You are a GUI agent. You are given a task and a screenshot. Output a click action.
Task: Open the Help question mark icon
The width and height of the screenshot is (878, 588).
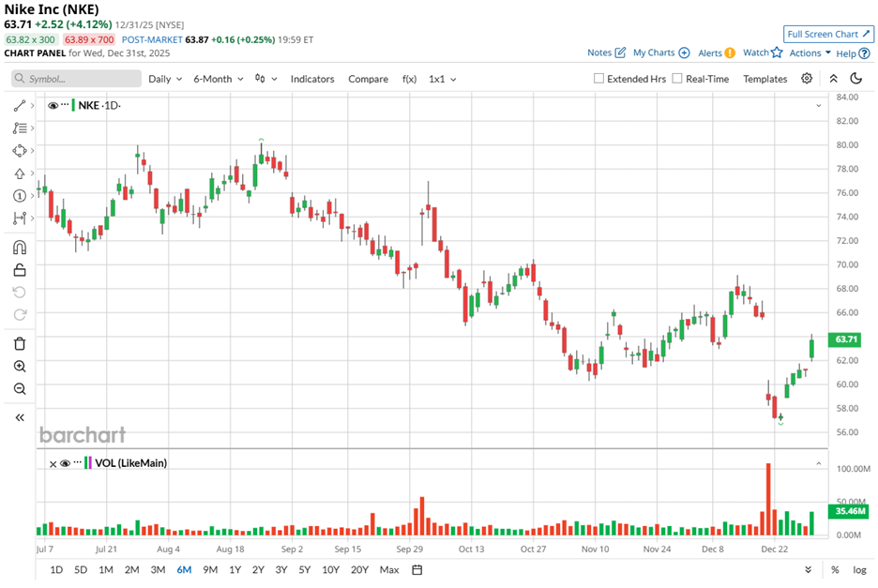(864, 53)
